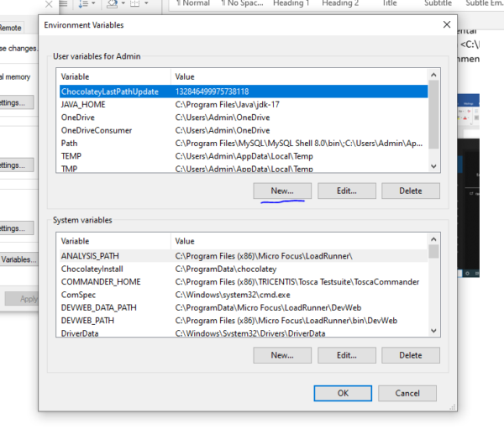Click system variables scrollbar up arrow
Screen dimensions: 504x445
[x=433, y=239]
